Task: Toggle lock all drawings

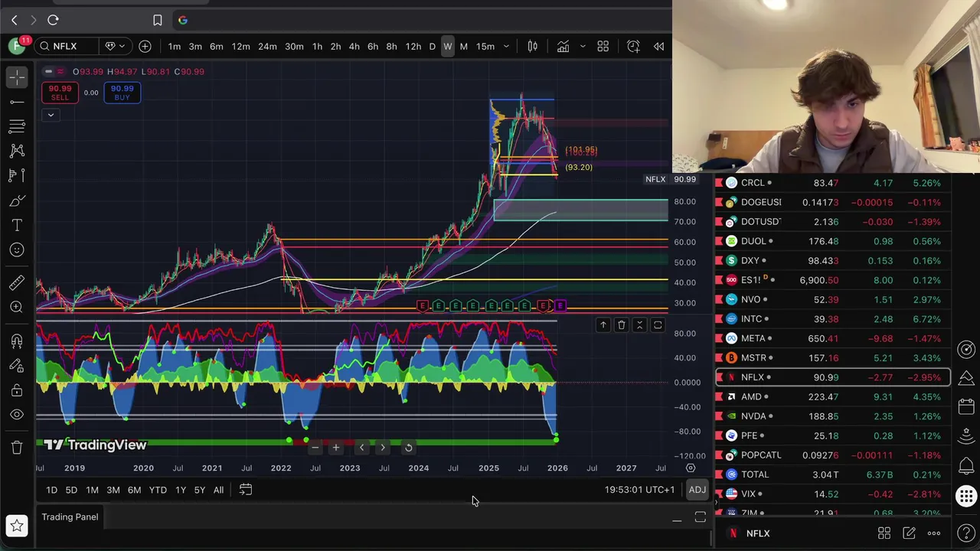Action: click(17, 390)
